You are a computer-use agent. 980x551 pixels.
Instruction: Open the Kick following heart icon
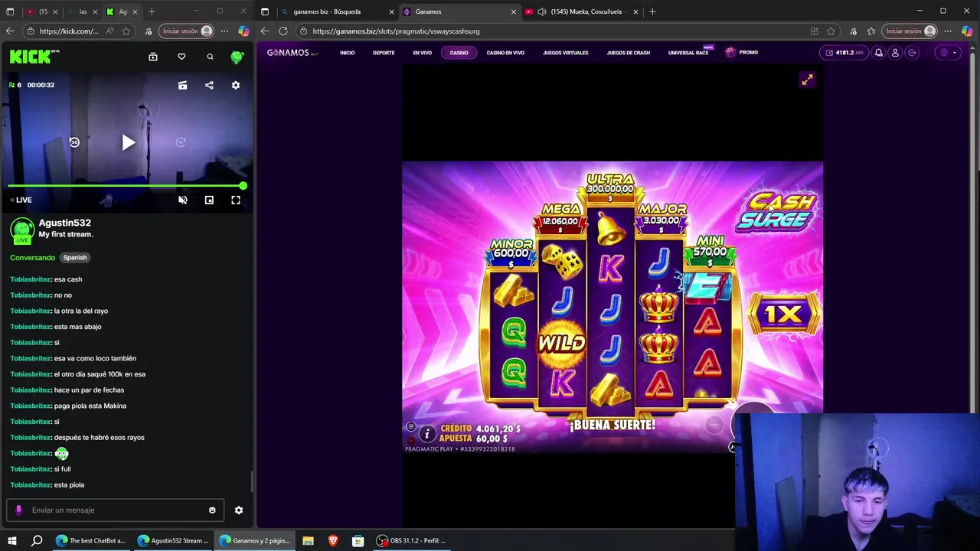point(181,57)
